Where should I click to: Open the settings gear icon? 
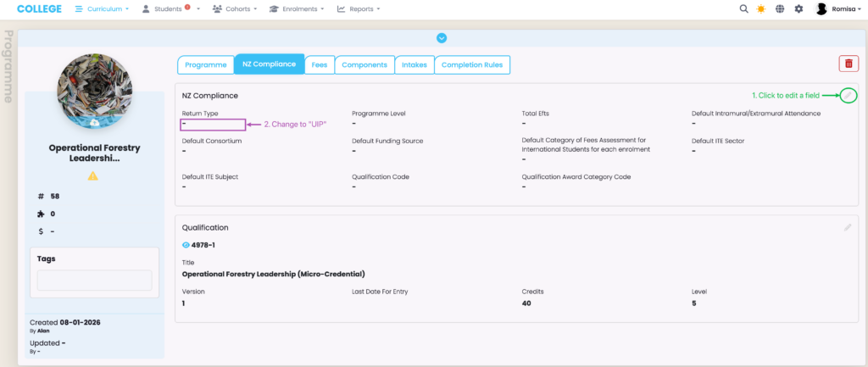(x=798, y=9)
